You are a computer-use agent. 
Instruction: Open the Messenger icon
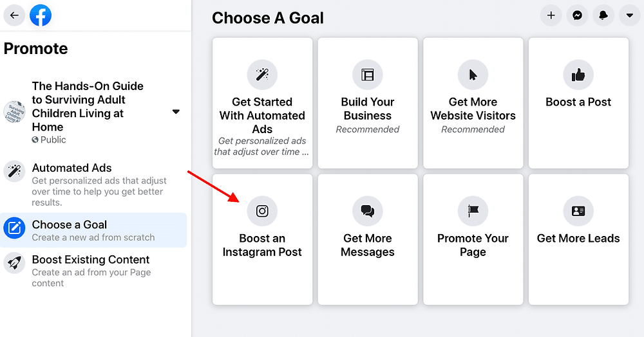(578, 15)
